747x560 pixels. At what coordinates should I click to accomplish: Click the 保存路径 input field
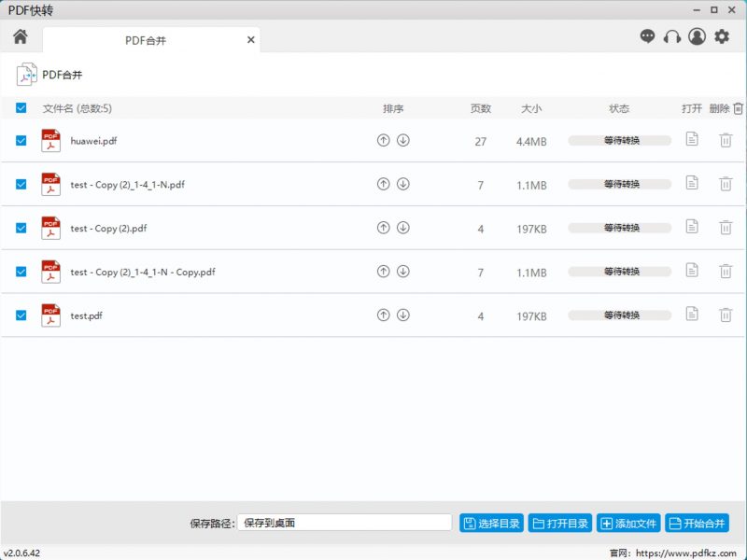point(344,524)
